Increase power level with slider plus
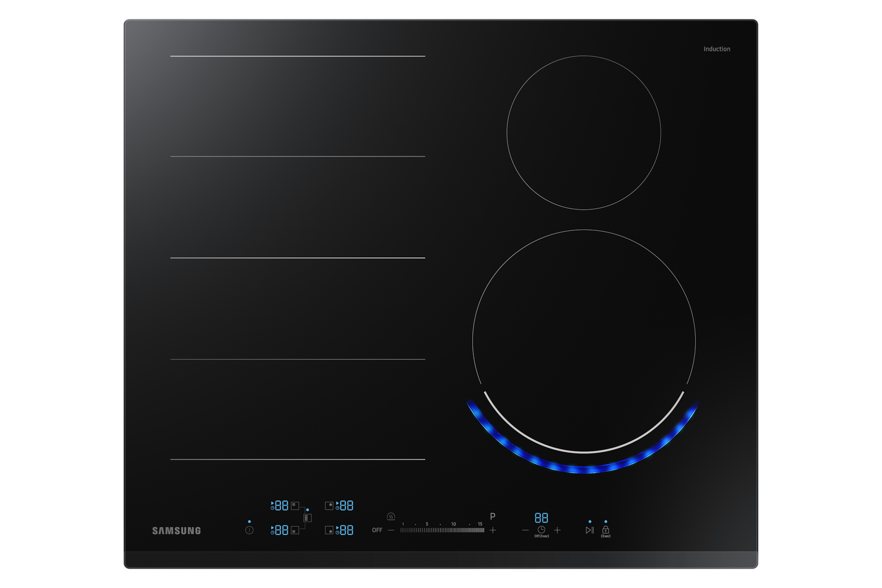 click(x=493, y=530)
